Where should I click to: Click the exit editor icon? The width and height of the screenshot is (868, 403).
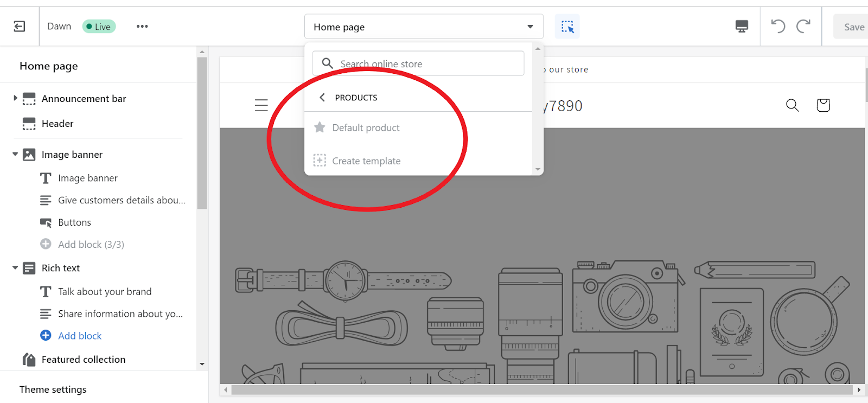pyautogui.click(x=20, y=27)
